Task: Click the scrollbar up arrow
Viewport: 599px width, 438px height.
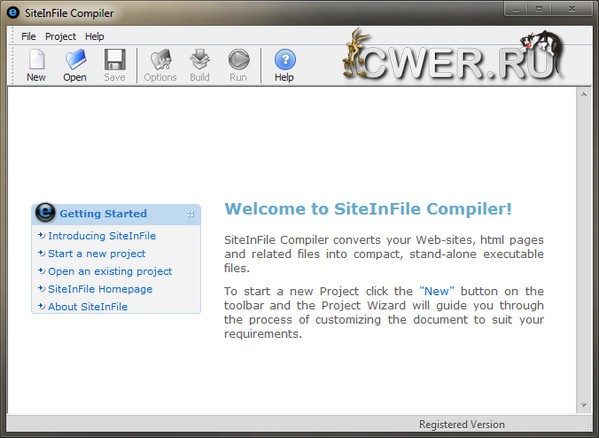Action: (583, 94)
